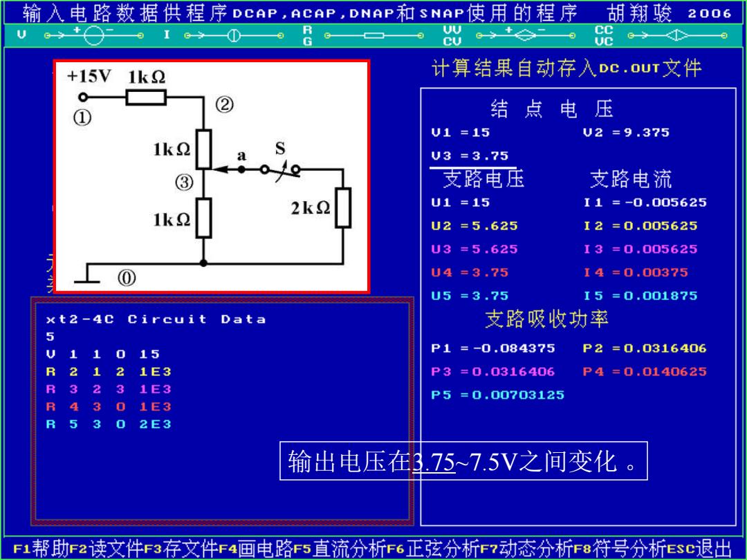Select the data row 'V 1 1 0 15'
Viewport: 747px width, 560px height.
[x=102, y=354]
